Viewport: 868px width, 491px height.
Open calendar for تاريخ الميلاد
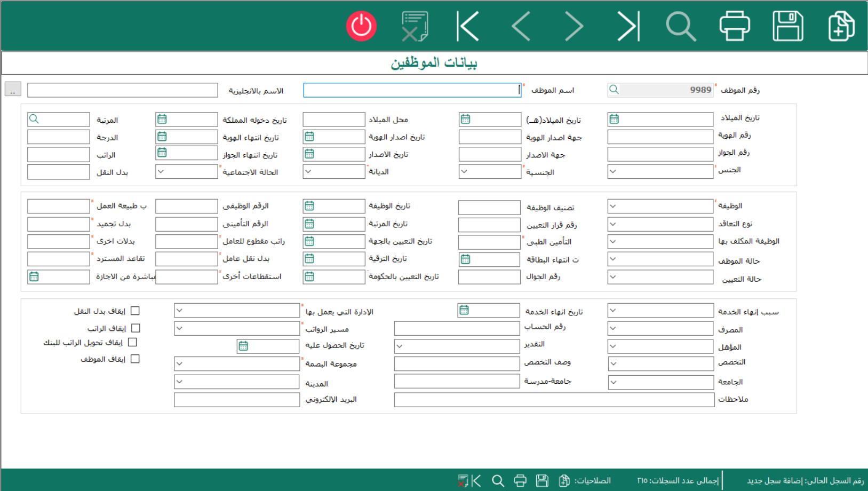coord(614,119)
